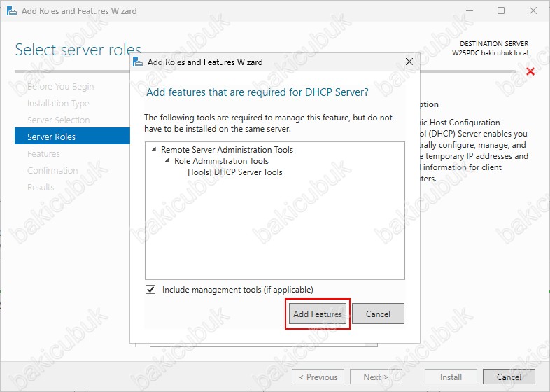The image size is (550, 392).
Task: Open the Before You Begin step
Action: click(x=61, y=86)
